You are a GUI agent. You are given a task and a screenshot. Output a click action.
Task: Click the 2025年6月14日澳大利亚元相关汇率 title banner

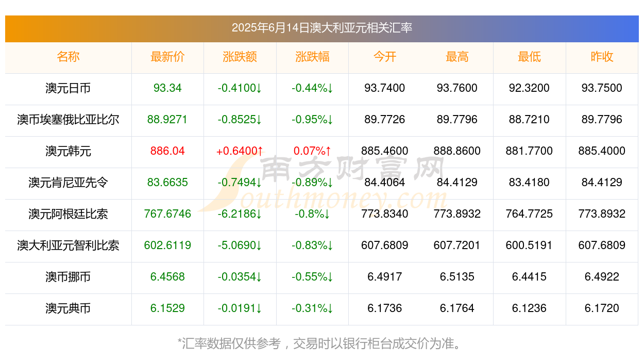coord(322,28)
